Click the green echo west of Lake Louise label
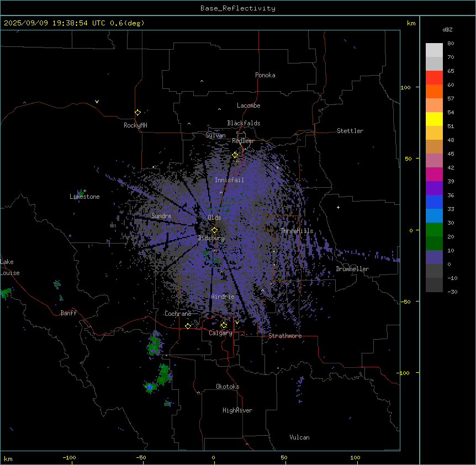Image resolution: width=476 pixels, height=465 pixels. (6, 293)
